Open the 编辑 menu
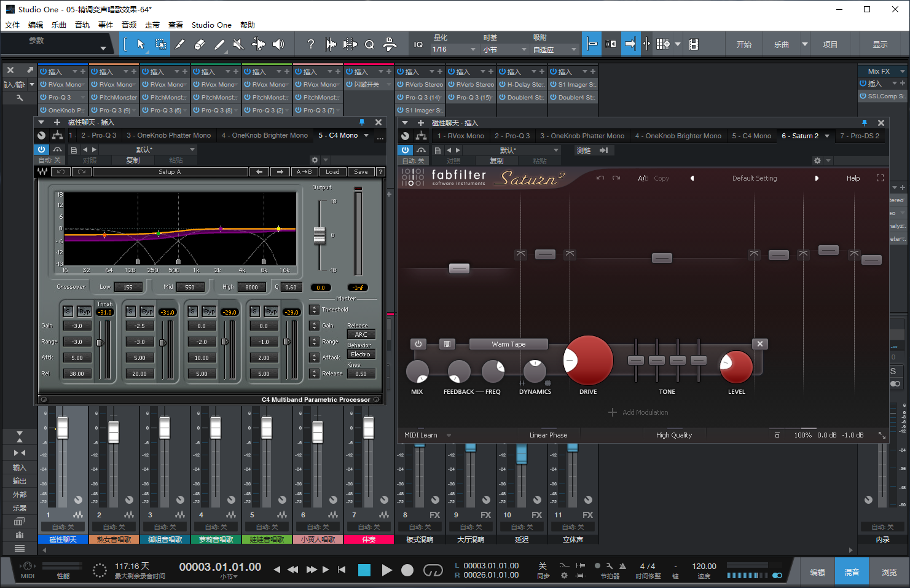Viewport: 910px width, 588px height. [36, 25]
